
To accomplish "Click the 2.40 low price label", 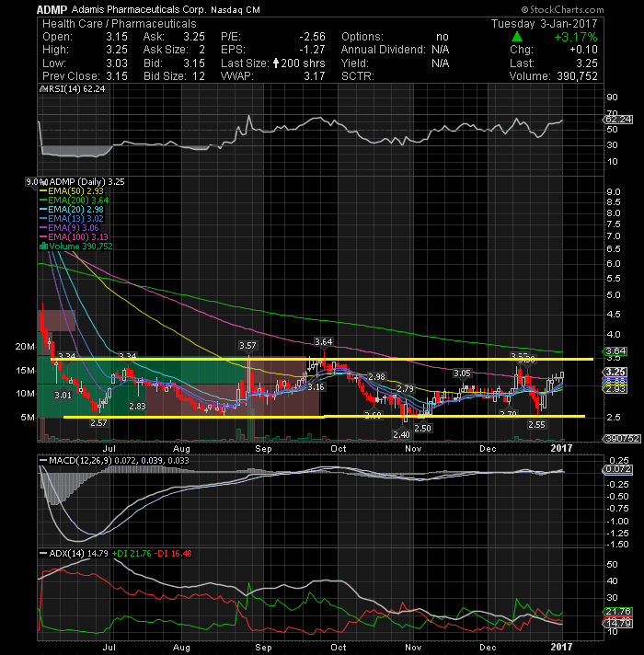I will pos(401,434).
